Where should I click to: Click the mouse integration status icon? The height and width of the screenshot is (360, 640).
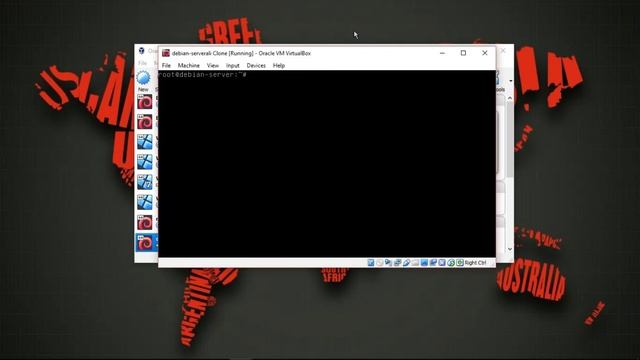pos(451,262)
